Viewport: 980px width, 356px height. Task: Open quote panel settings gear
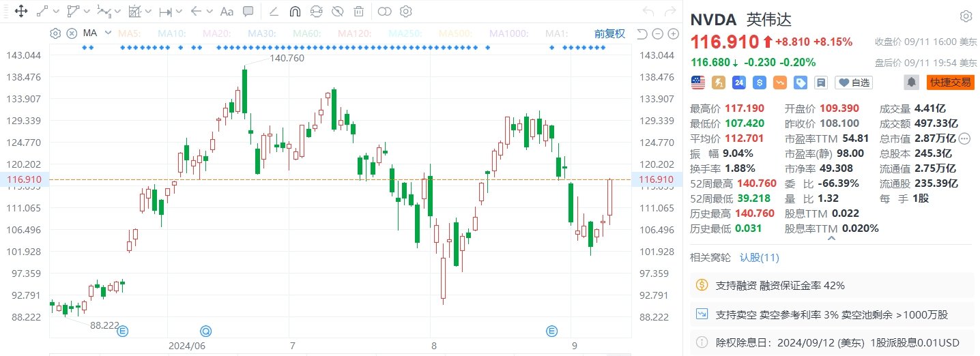[x=966, y=16]
